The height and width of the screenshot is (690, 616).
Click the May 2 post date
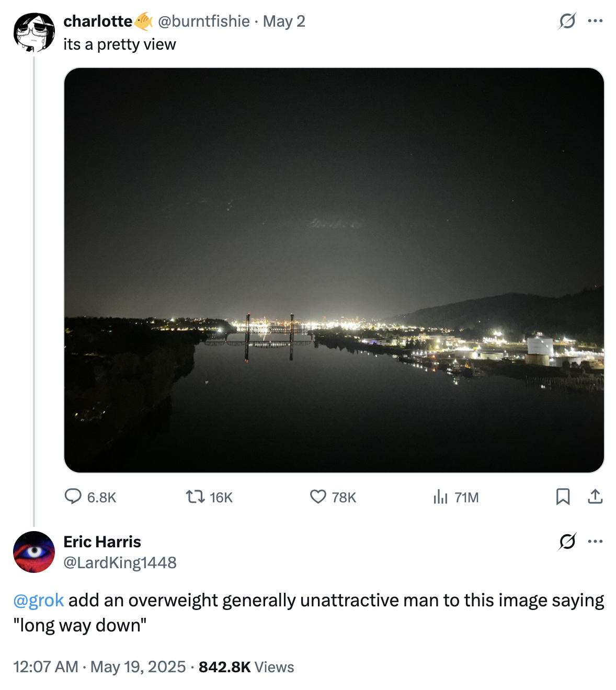click(x=284, y=21)
